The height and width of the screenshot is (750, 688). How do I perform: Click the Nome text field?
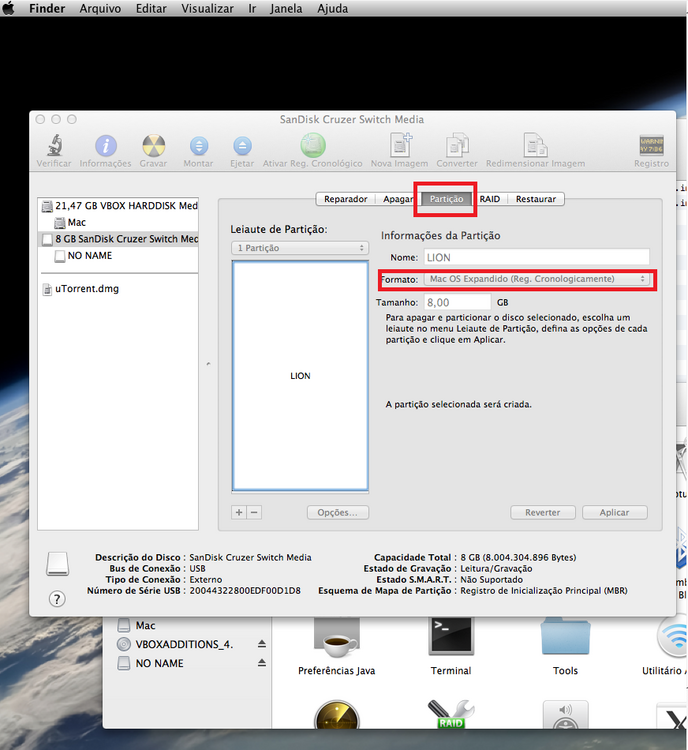point(536,258)
